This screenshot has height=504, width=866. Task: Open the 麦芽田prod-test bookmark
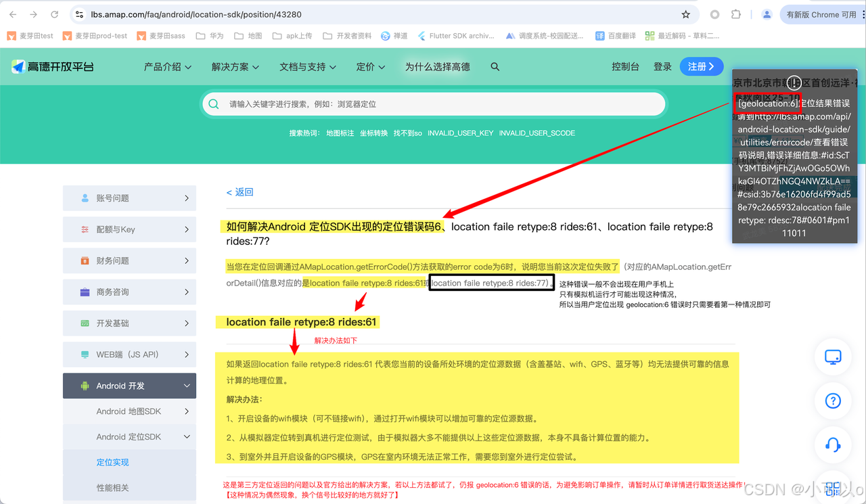click(95, 36)
